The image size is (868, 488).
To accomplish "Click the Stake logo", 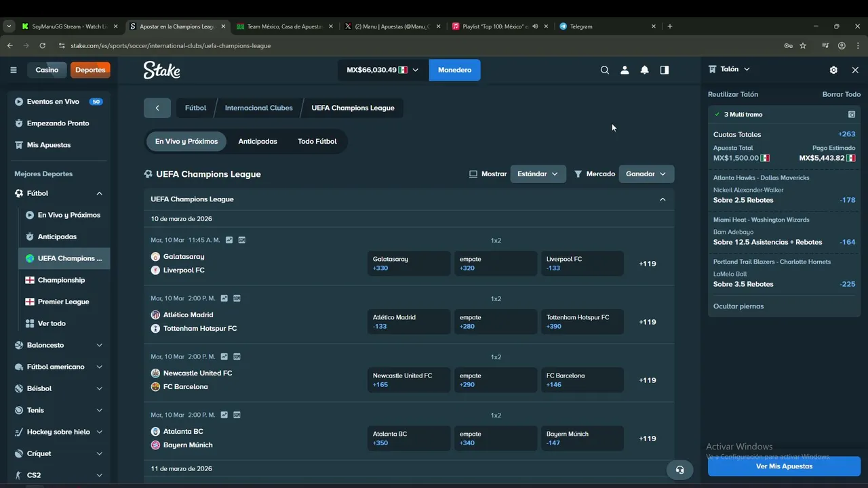I will coord(161,70).
